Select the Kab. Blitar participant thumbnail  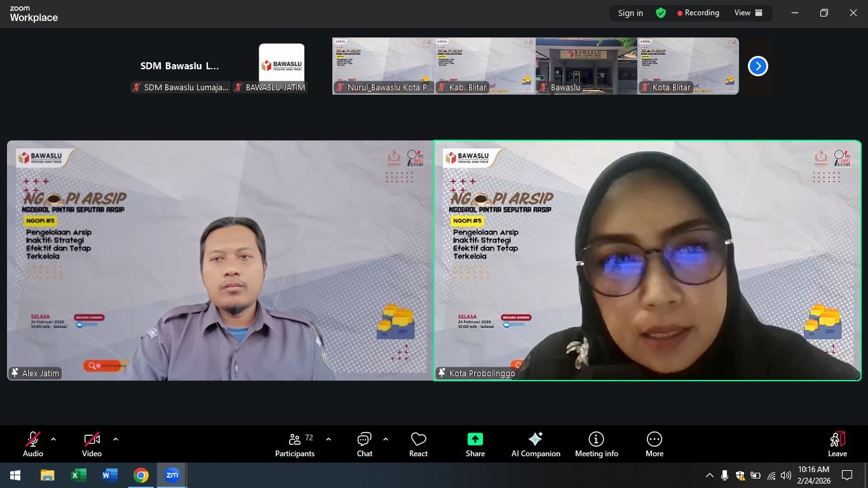point(485,66)
